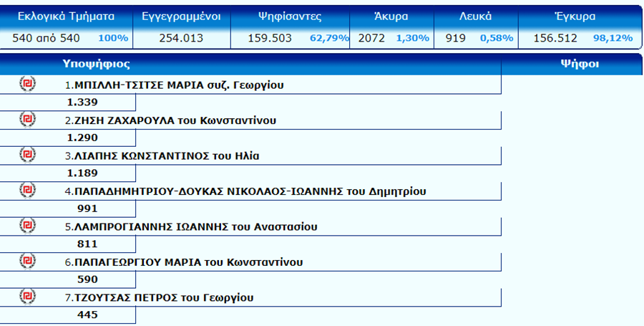Click vote count 590
Viewport: 644px width, 326px height.
pyautogui.click(x=87, y=279)
